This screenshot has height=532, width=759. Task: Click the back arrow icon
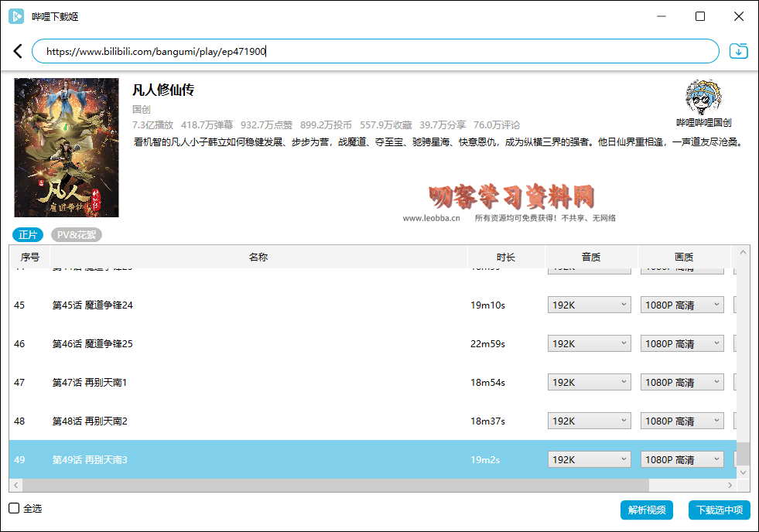coord(18,52)
